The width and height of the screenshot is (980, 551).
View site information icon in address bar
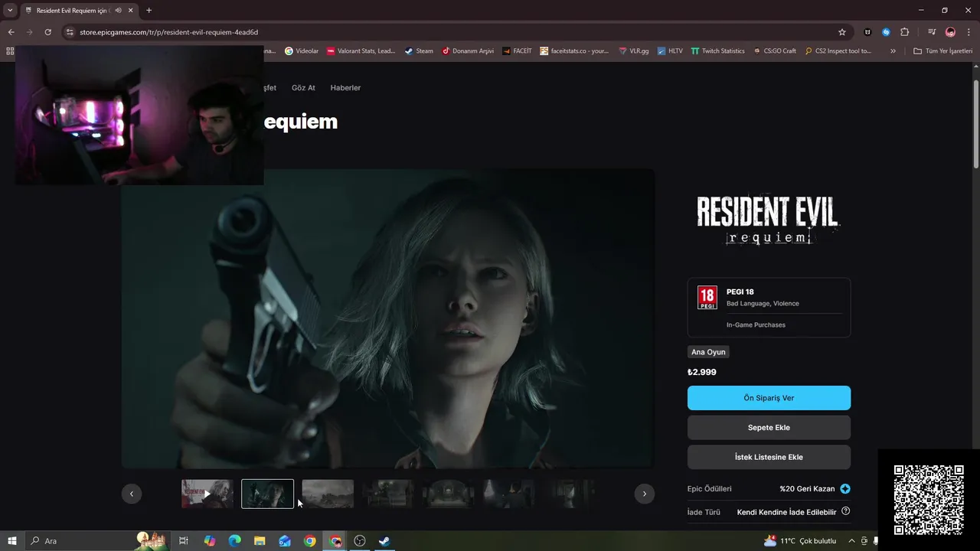(70, 32)
